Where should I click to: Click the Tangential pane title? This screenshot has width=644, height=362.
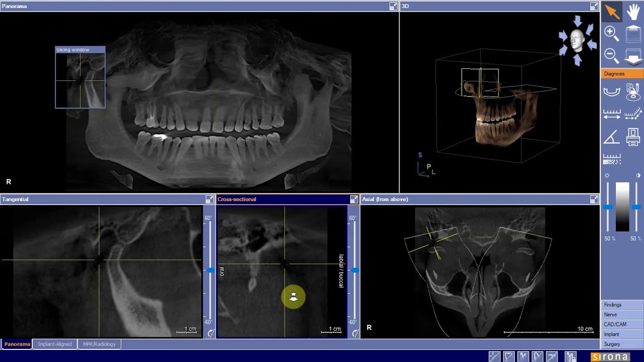(x=15, y=200)
